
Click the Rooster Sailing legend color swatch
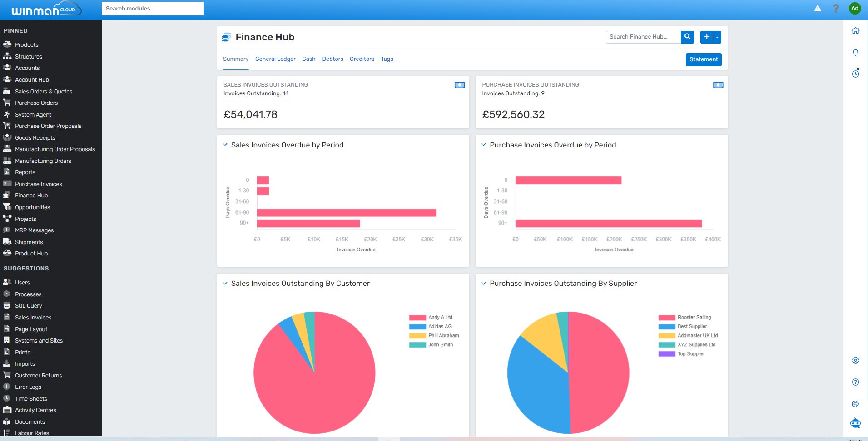[666, 318]
